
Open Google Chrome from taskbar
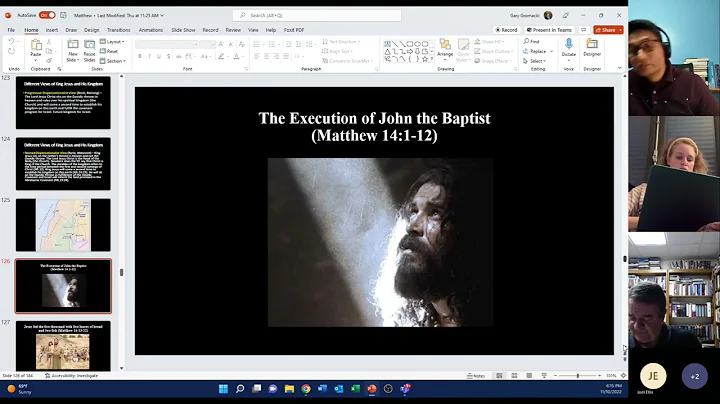(x=306, y=389)
